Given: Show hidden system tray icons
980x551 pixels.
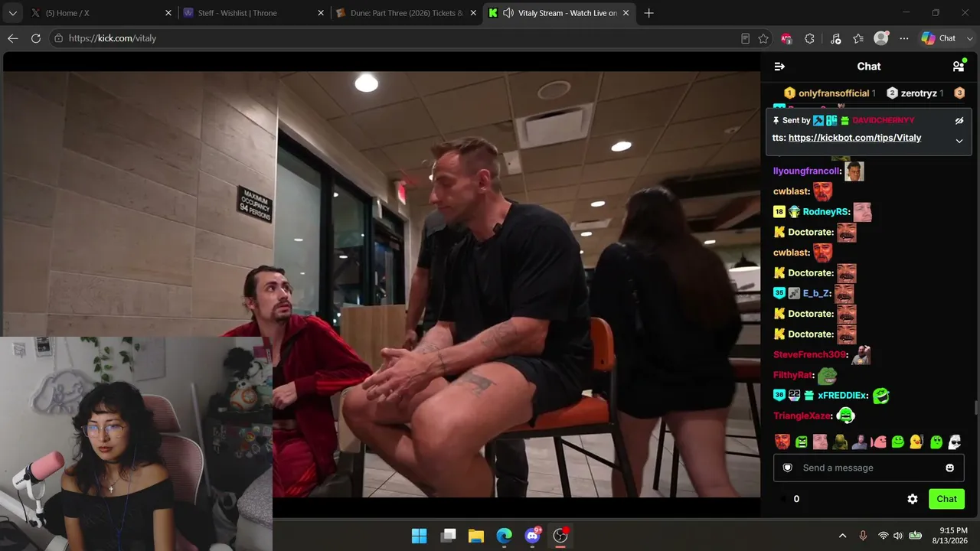Looking at the screenshot, I should (x=842, y=536).
